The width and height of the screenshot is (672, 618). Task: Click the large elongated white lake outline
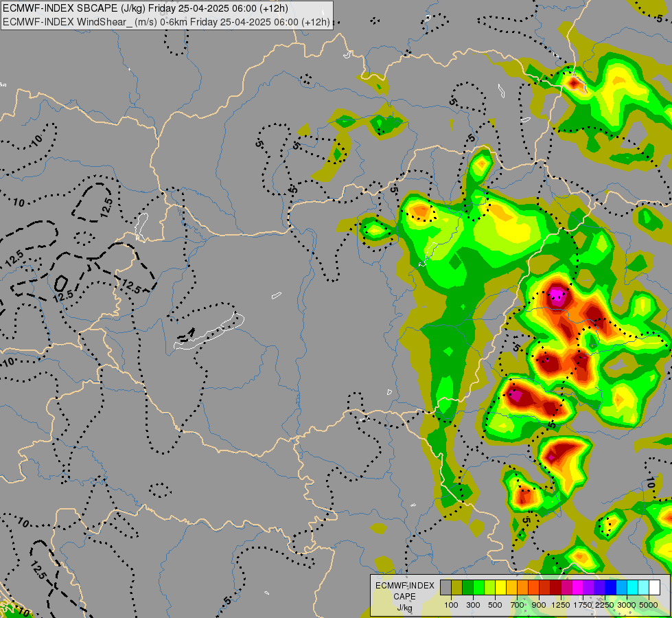209,331
